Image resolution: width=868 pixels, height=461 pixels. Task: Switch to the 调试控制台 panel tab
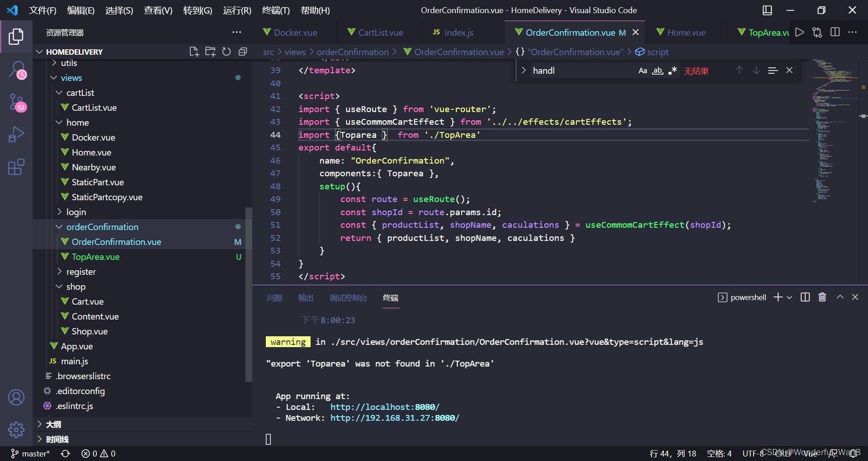(348, 298)
